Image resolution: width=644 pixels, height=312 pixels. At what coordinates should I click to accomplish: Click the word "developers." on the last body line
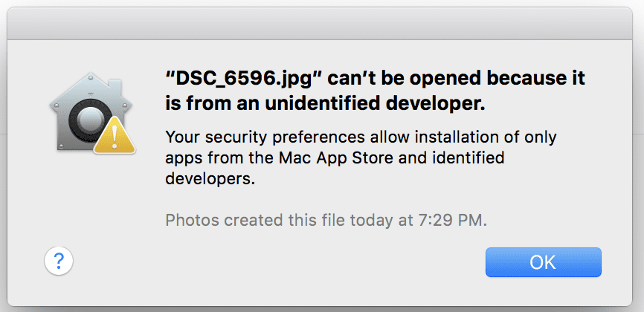point(210,179)
